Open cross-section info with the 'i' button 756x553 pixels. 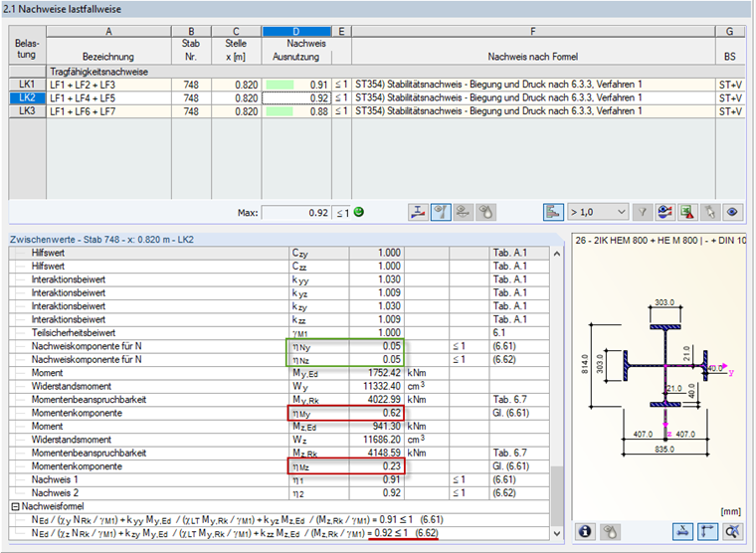(585, 531)
